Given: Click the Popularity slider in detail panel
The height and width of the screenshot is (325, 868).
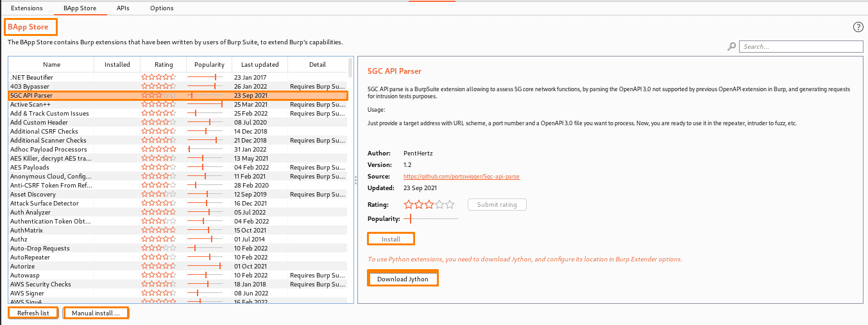Looking at the screenshot, I should tap(430, 218).
